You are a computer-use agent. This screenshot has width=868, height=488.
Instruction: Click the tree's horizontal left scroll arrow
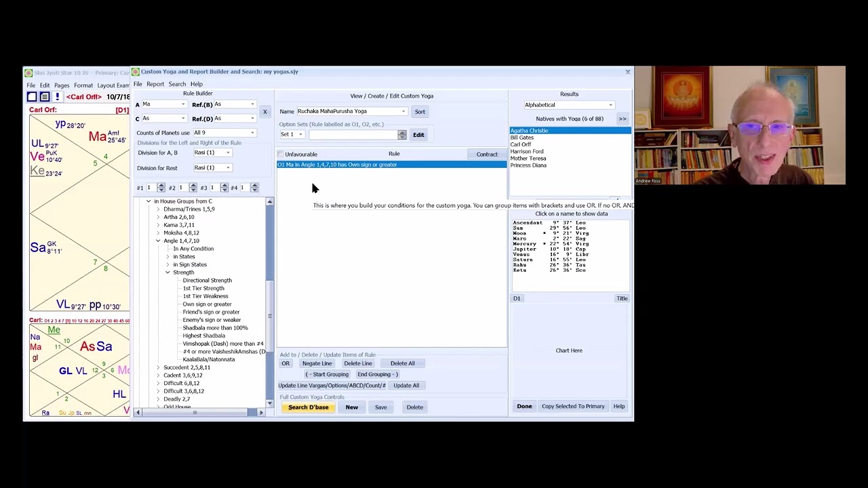(x=138, y=412)
